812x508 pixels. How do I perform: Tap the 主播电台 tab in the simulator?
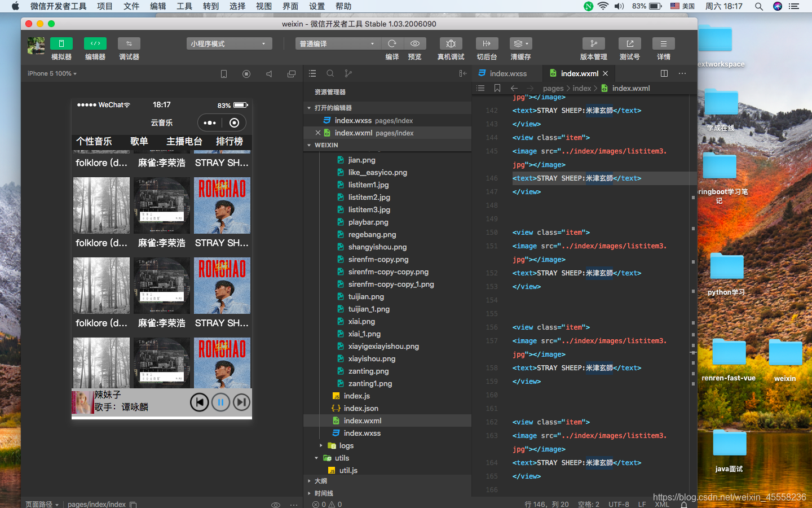click(184, 141)
